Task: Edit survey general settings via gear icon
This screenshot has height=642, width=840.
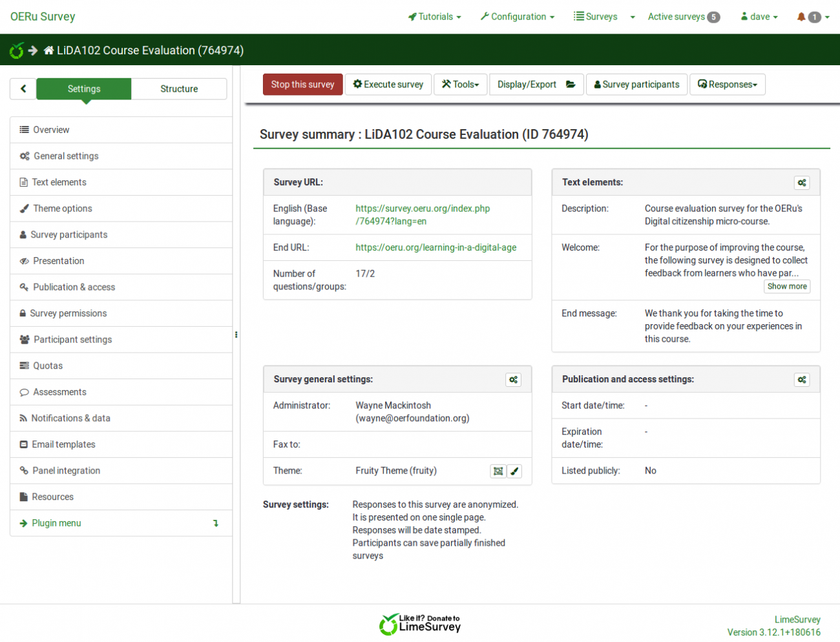Action: [513, 380]
